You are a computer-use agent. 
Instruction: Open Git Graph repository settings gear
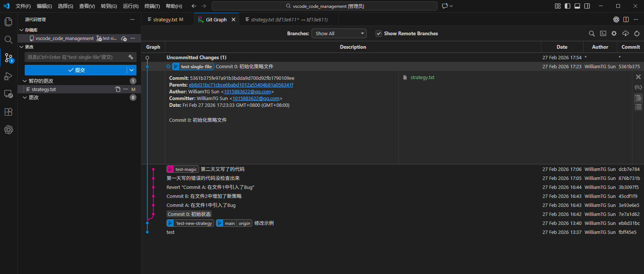click(x=614, y=33)
